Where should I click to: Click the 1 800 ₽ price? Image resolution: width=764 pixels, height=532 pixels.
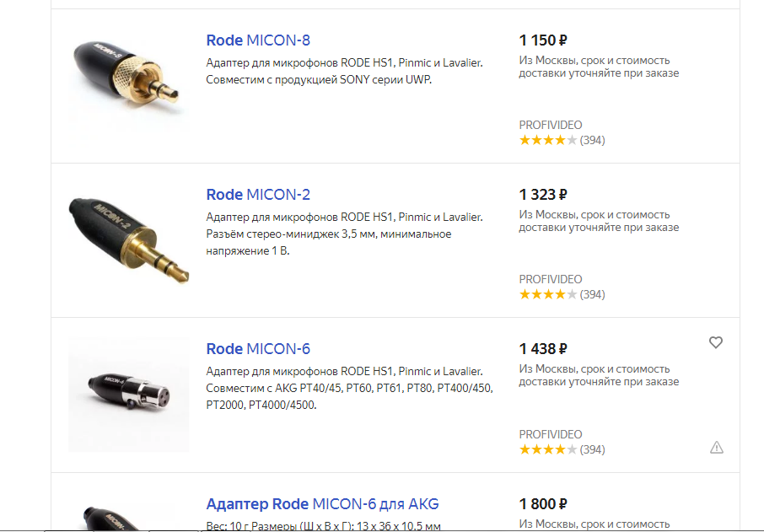543,503
